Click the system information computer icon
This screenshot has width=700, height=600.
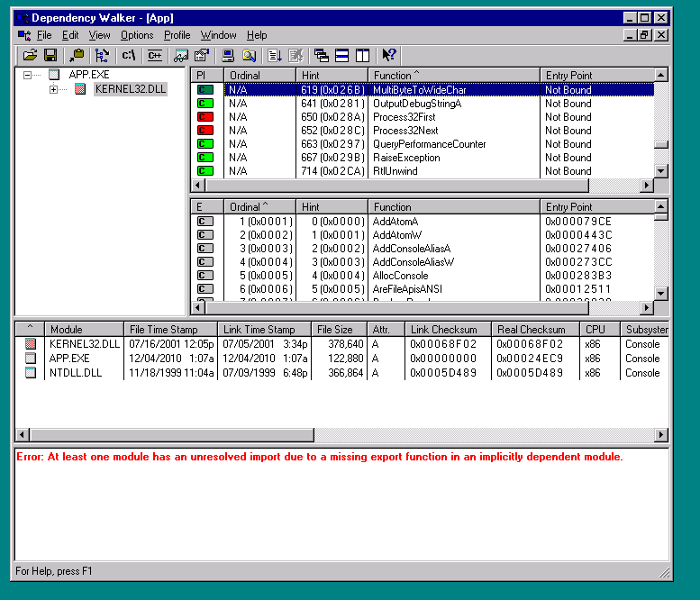click(x=229, y=56)
